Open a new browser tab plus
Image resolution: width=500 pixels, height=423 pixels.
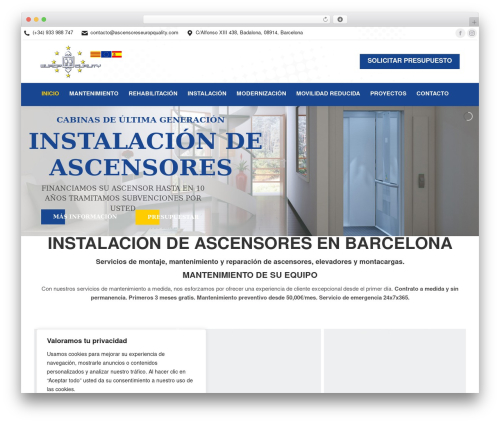[x=474, y=22]
